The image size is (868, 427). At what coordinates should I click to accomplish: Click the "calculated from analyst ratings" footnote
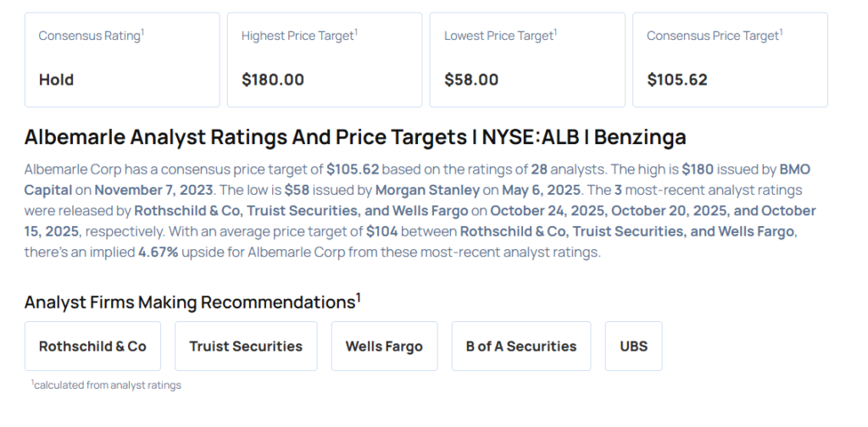[108, 385]
